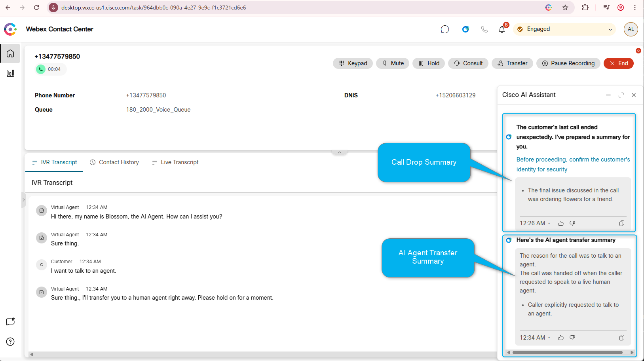This screenshot has width=644, height=361.
Task: Open notifications bell with badge
Action: 502,29
